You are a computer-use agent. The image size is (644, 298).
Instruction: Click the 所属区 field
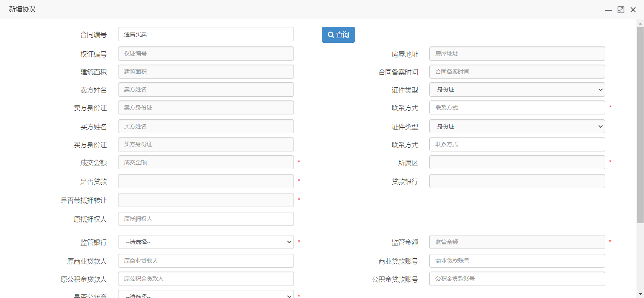coord(517,162)
